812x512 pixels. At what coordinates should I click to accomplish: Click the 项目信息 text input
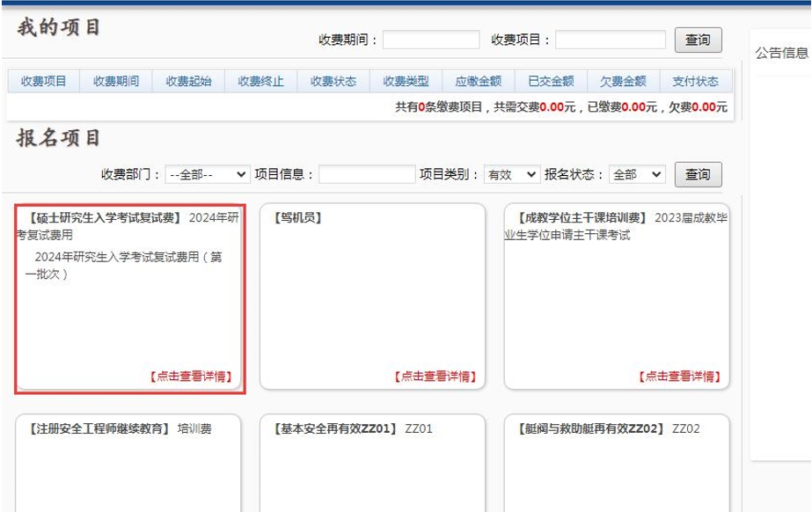367,174
